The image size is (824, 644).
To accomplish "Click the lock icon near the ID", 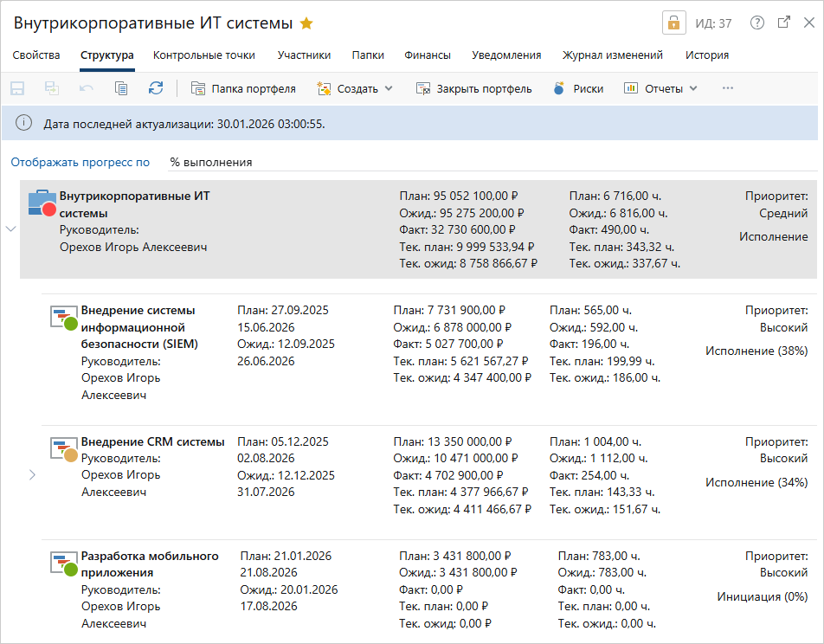I will [673, 23].
